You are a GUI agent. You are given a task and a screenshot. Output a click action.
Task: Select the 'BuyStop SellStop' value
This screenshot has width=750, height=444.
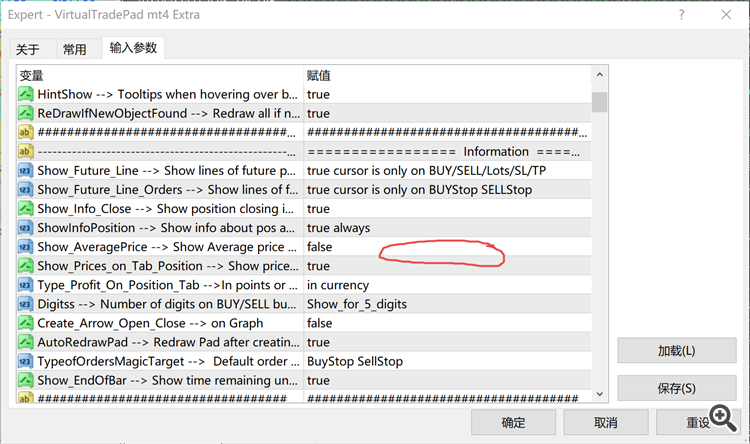pos(355,362)
